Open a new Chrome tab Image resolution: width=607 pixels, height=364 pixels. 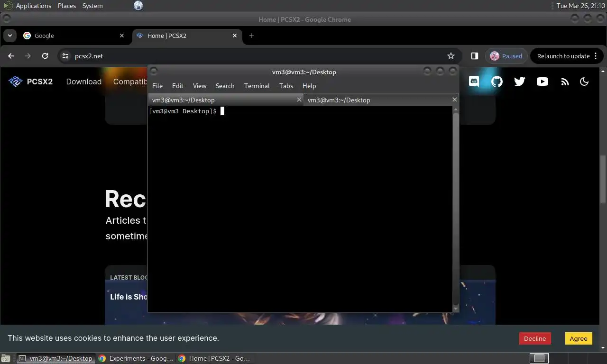click(x=252, y=36)
